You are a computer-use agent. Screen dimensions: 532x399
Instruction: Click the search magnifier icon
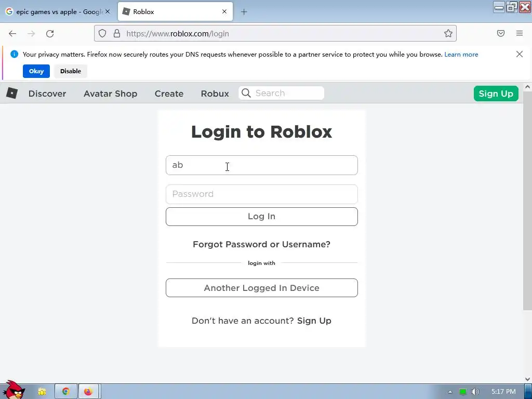[246, 93]
